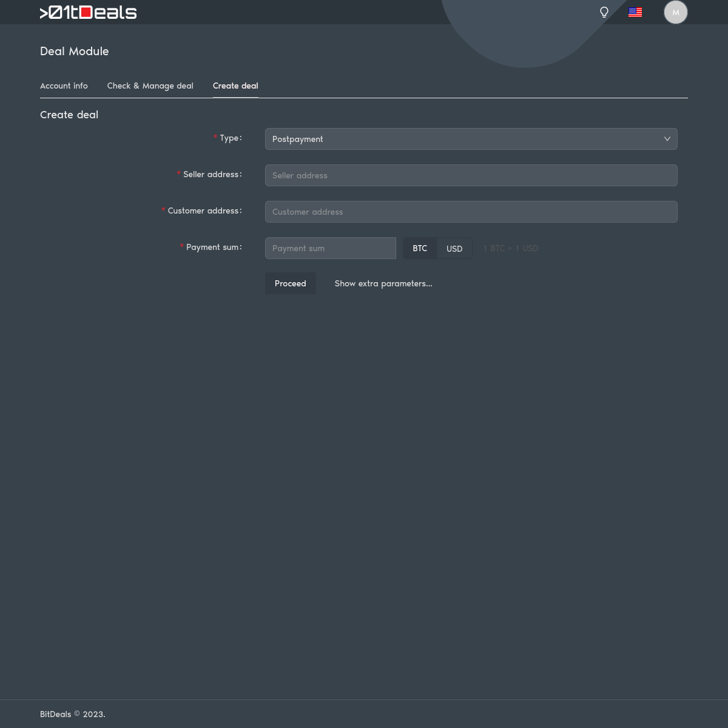Image resolution: width=728 pixels, height=728 pixels.
Task: Click the BTC to USD exchange rate text
Action: 511,248
